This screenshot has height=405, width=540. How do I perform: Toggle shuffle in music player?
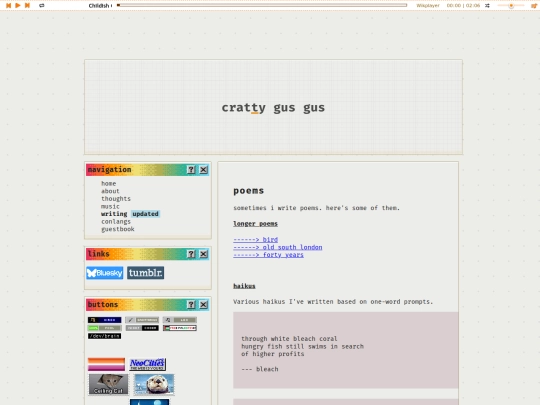point(487,6)
